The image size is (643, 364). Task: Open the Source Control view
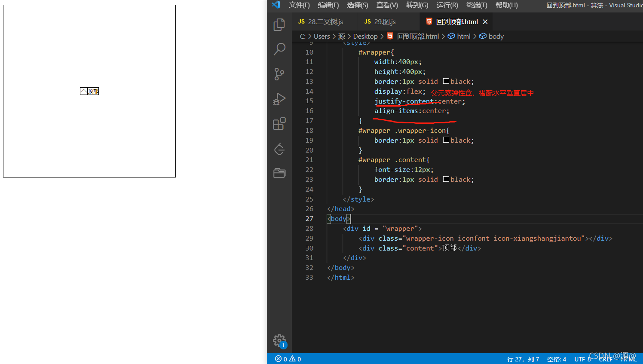(279, 74)
